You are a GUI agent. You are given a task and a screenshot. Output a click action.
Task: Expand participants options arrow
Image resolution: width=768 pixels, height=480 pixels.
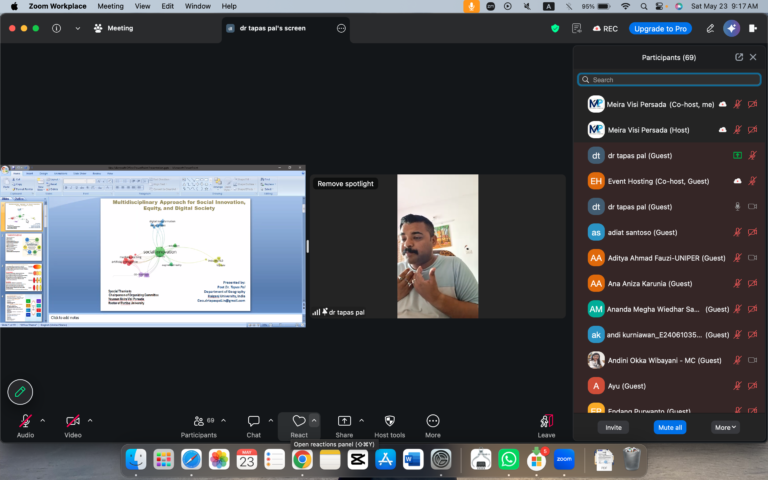point(223,420)
